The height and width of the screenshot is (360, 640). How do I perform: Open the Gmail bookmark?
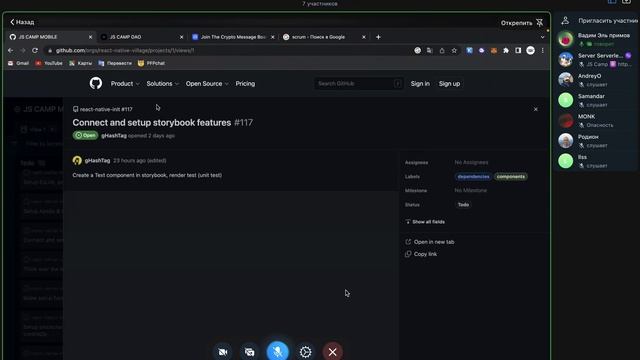pos(18,63)
